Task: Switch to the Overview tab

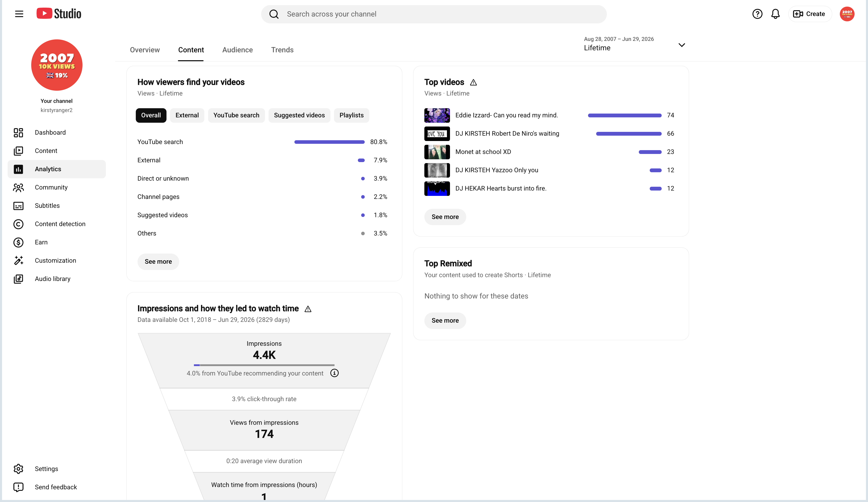Action: [x=145, y=50]
